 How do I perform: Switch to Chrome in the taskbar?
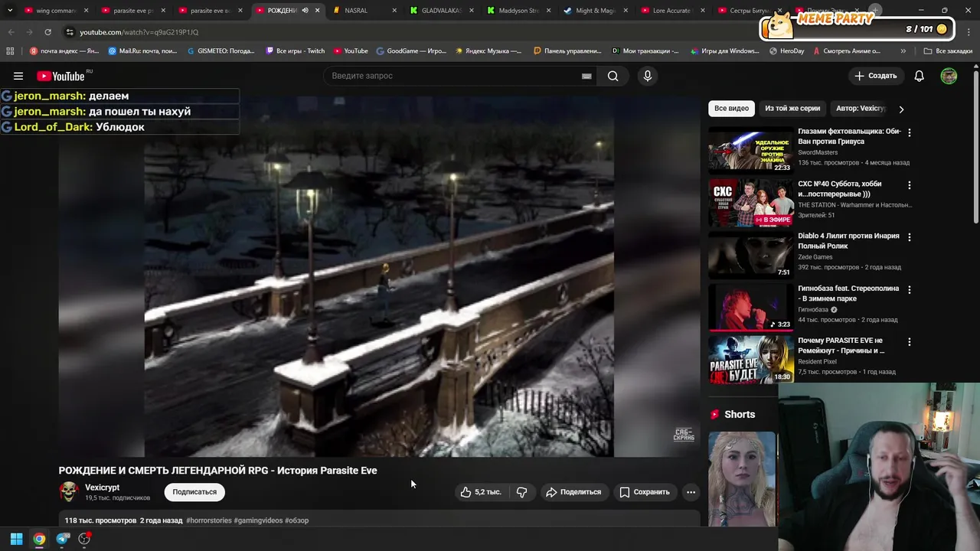point(39,539)
